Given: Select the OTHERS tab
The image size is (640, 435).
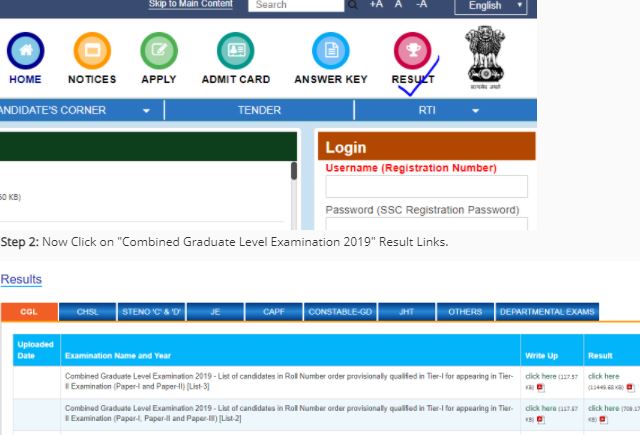Looking at the screenshot, I should coord(465,312).
